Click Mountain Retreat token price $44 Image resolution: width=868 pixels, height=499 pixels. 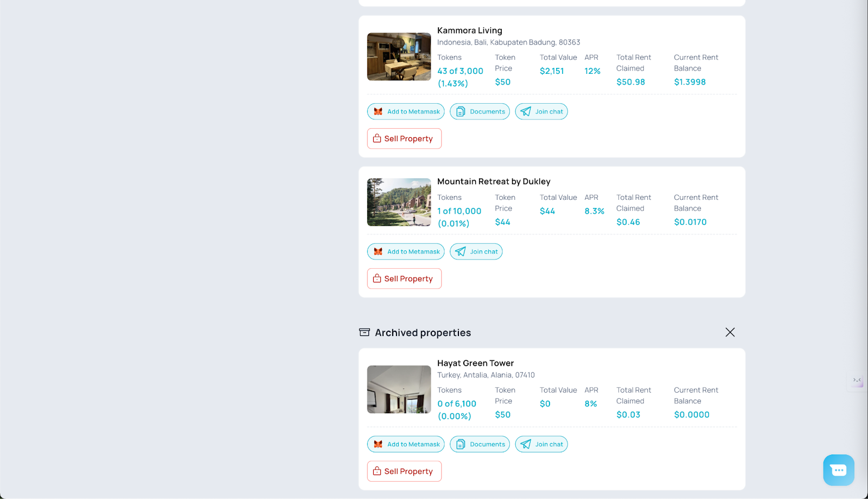(502, 222)
